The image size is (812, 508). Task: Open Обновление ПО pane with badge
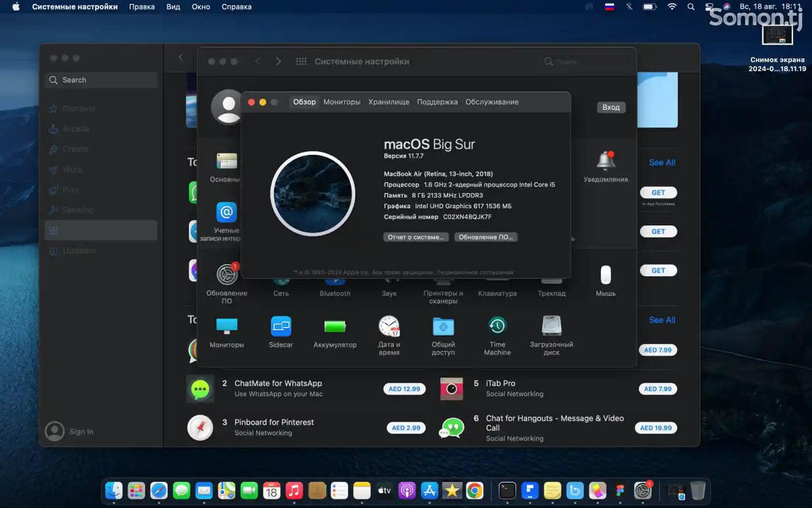[x=226, y=283]
